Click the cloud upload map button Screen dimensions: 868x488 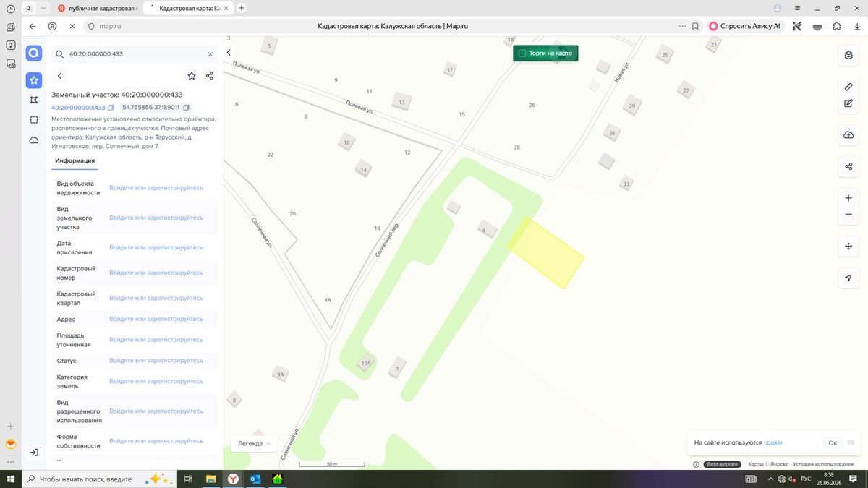(x=848, y=135)
